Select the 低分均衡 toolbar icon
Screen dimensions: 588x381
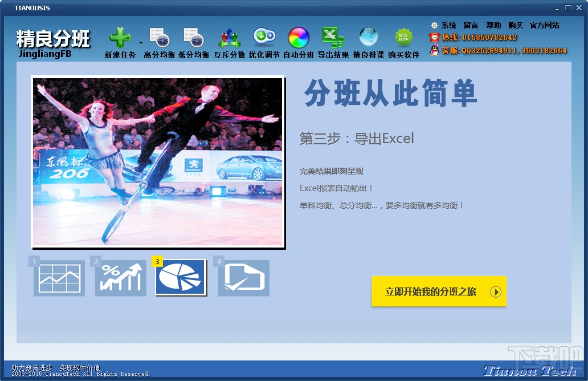click(194, 38)
